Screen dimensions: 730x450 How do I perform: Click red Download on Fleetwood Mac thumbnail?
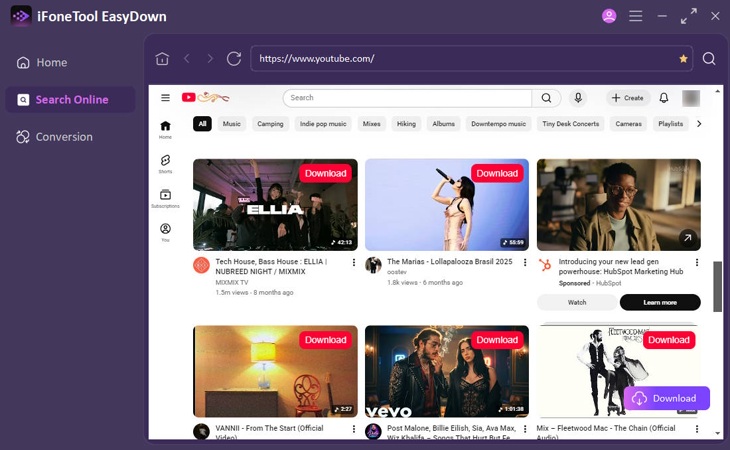tap(669, 340)
